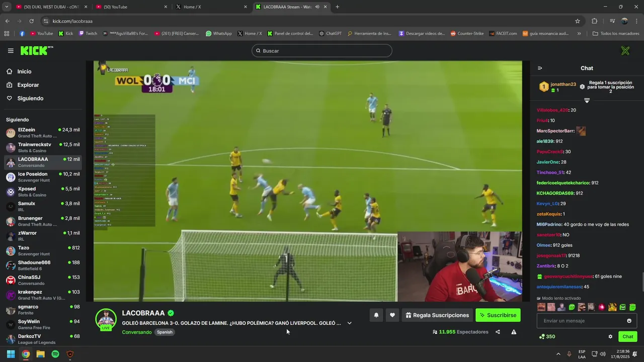Open the emoji picker in message box
Viewport: 644px width, 362px height.
click(629, 321)
